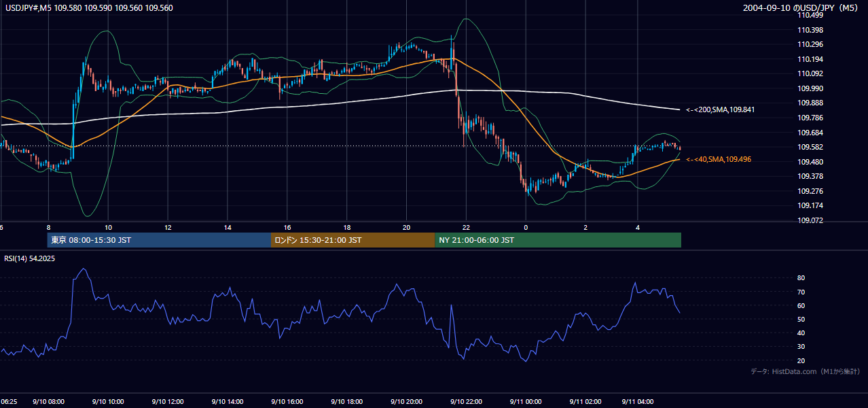This screenshot has height=408, width=868.
Task: Click the hour tick 14 under price chart
Action: [x=228, y=227]
